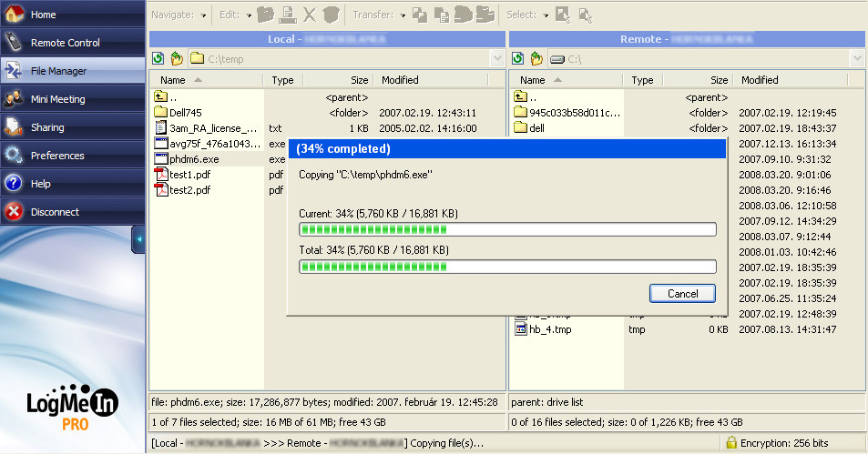Collapse the left sidebar with arrow handle

[x=138, y=239]
